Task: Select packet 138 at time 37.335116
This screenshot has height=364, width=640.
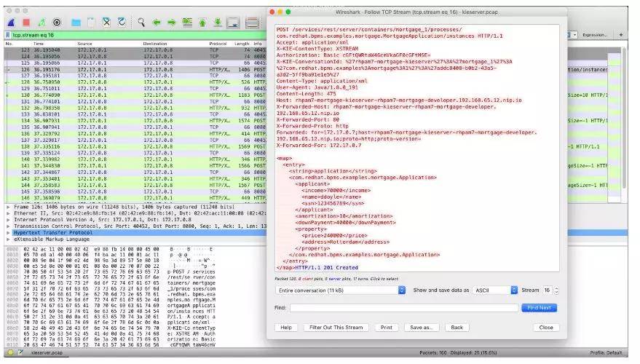Action: coord(135,146)
